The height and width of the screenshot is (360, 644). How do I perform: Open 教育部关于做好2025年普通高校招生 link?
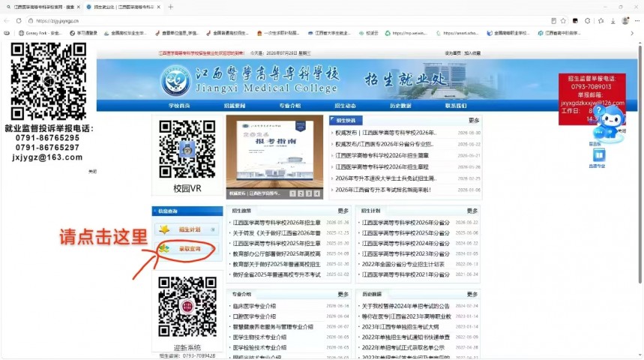(277, 264)
